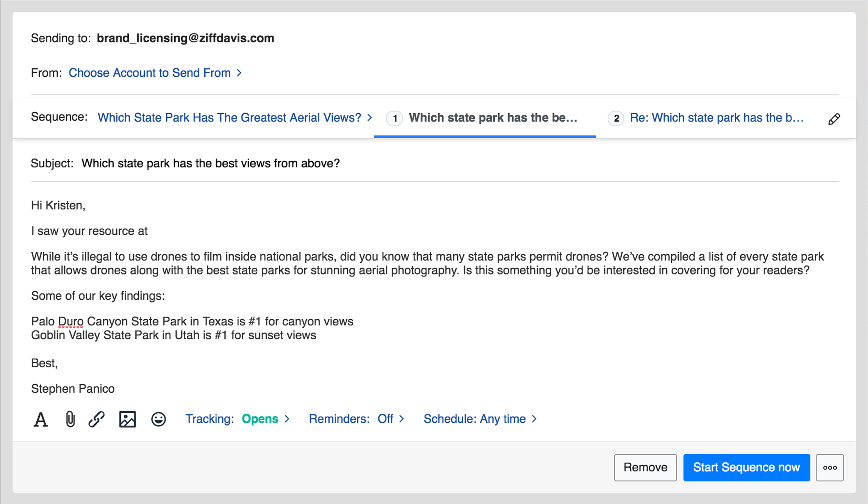Click the misspelled word Duro
The width and height of the screenshot is (868, 504).
click(x=71, y=321)
